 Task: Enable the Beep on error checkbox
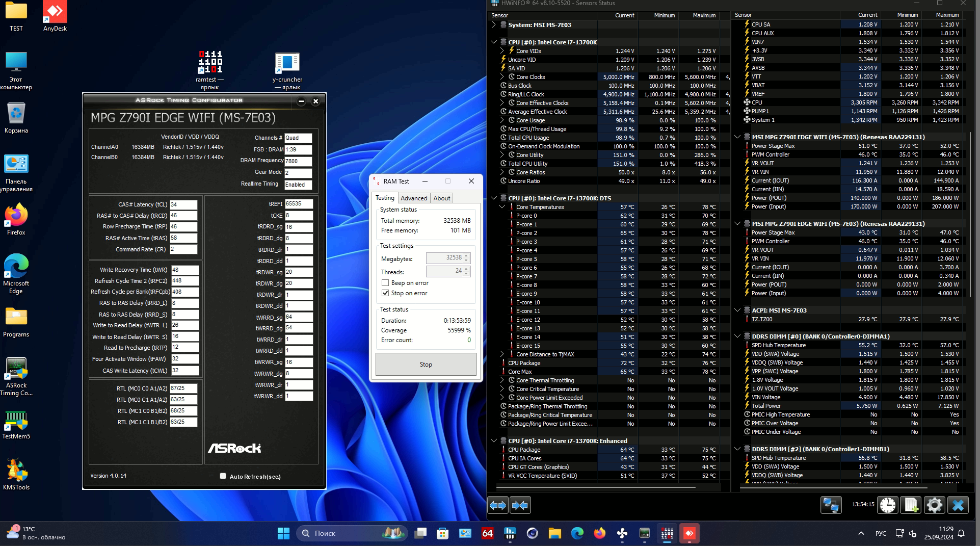(385, 283)
